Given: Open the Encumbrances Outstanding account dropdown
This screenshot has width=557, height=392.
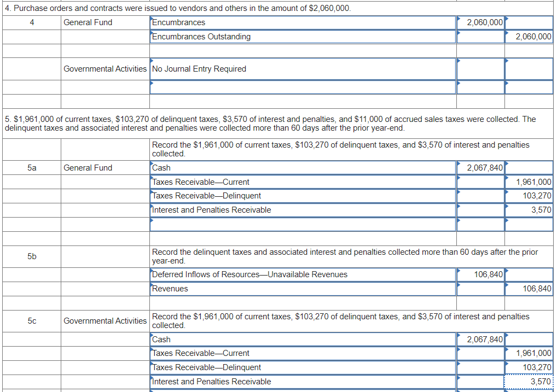Looking at the screenshot, I should (301, 36).
